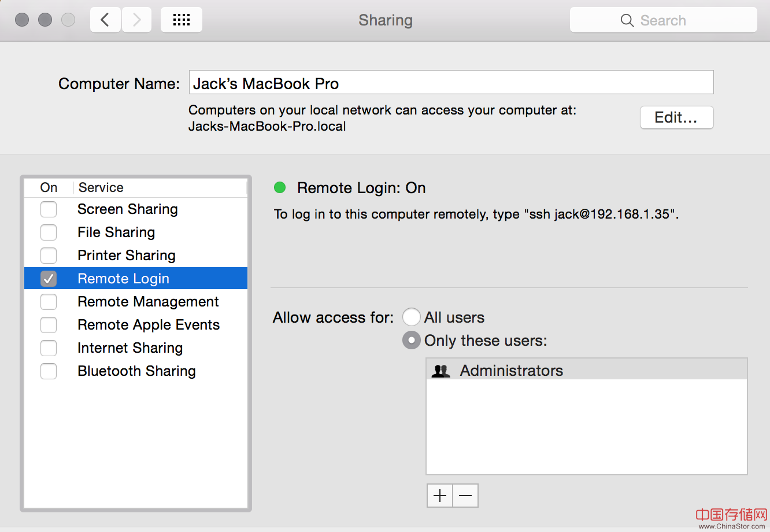
Task: Enable Remote Apple Events checkbox
Action: tap(49, 325)
